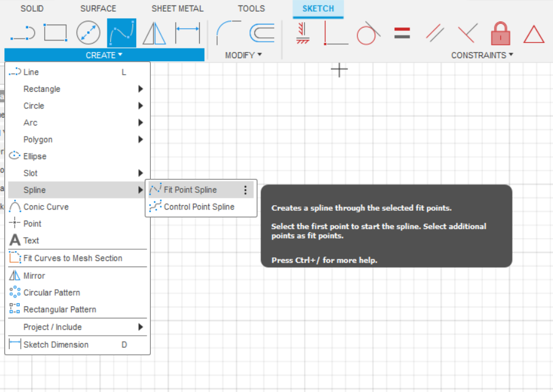Select the Circle tool in toolbar
The height and width of the screenshot is (392, 553).
coord(88,32)
